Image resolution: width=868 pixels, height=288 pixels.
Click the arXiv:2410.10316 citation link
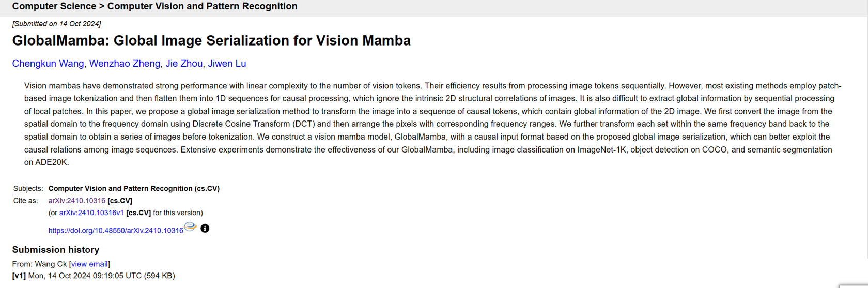77,201
